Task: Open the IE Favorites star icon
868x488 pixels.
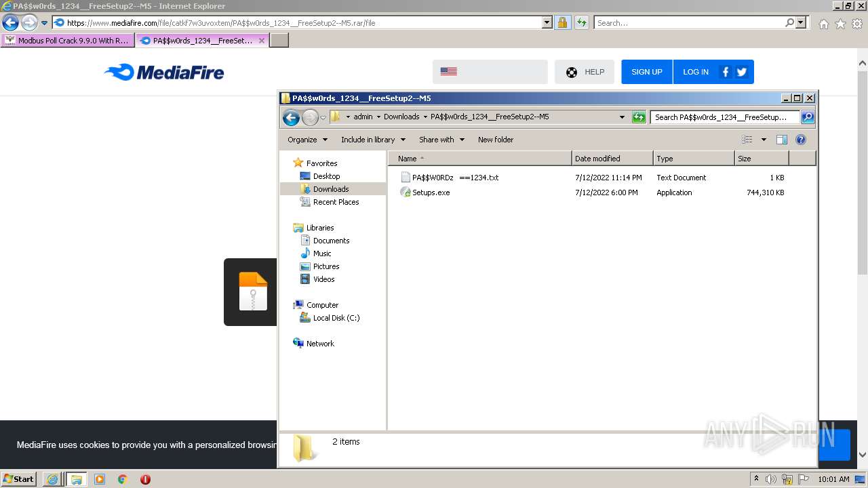Action: tap(840, 24)
